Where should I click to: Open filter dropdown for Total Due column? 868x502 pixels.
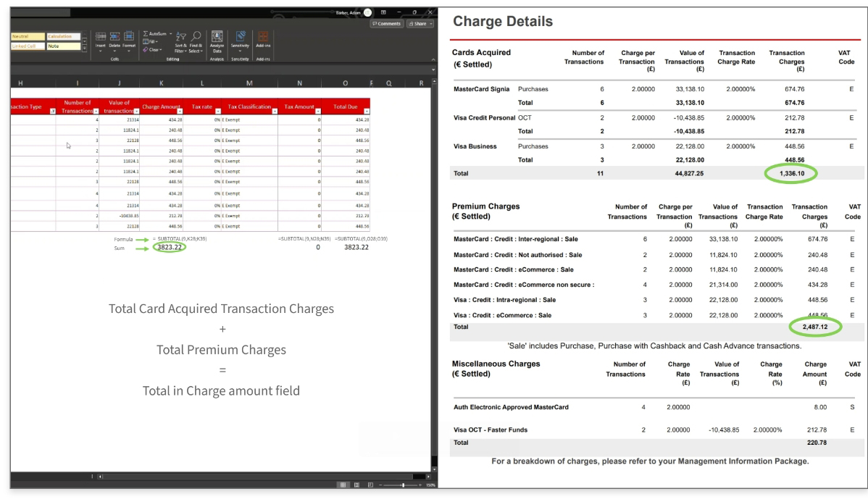coord(367,112)
